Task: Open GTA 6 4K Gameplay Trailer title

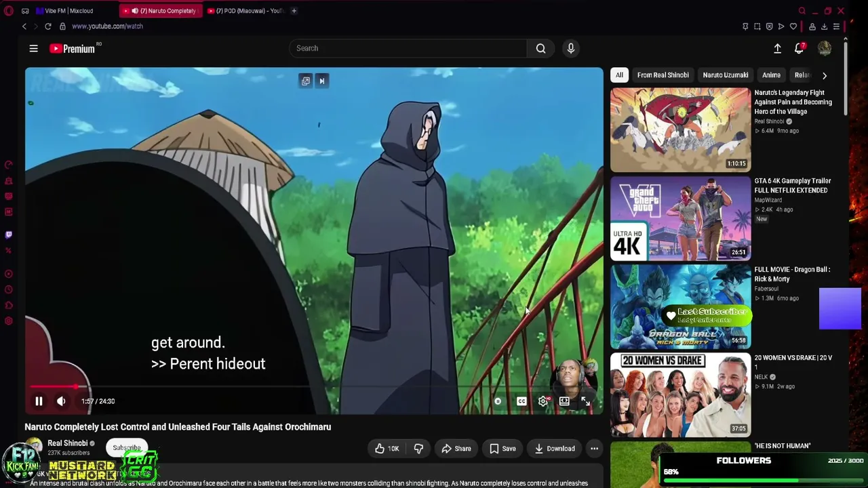Action: [x=793, y=186]
